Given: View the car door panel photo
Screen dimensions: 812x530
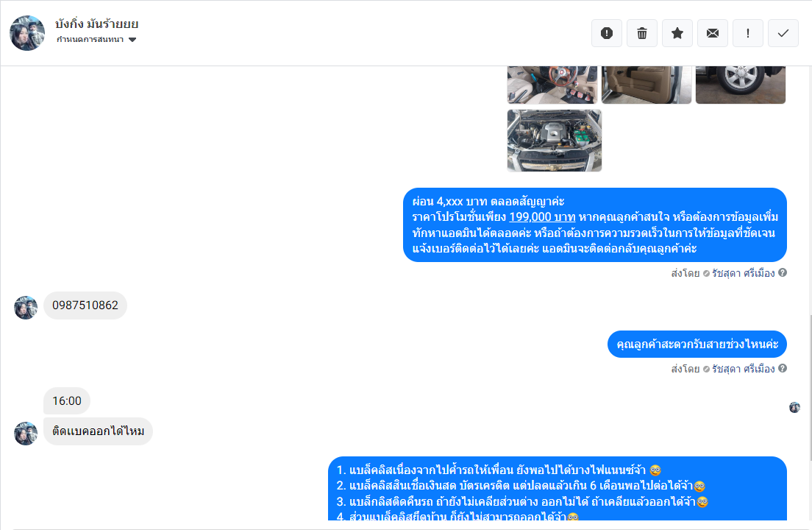Looking at the screenshot, I should pyautogui.click(x=647, y=85).
